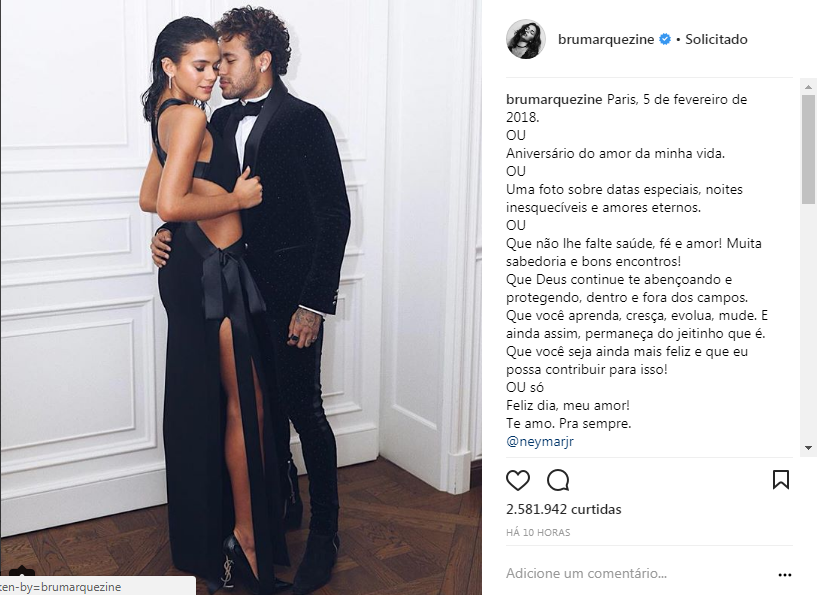
Task: Open comments via the speech bubble icon
Action: 558,480
